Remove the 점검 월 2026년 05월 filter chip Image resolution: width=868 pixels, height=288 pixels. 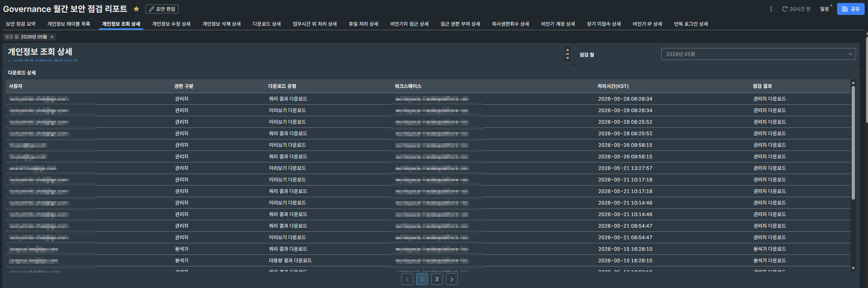click(52, 37)
